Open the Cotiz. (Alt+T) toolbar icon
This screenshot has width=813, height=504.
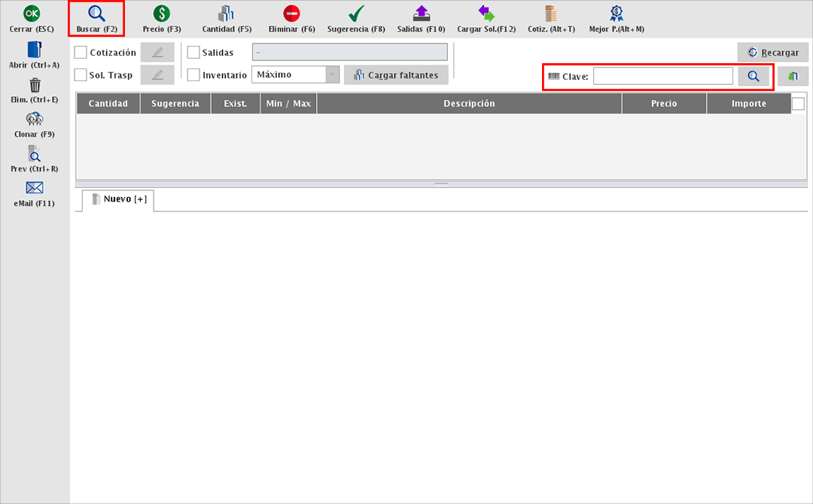(x=551, y=14)
